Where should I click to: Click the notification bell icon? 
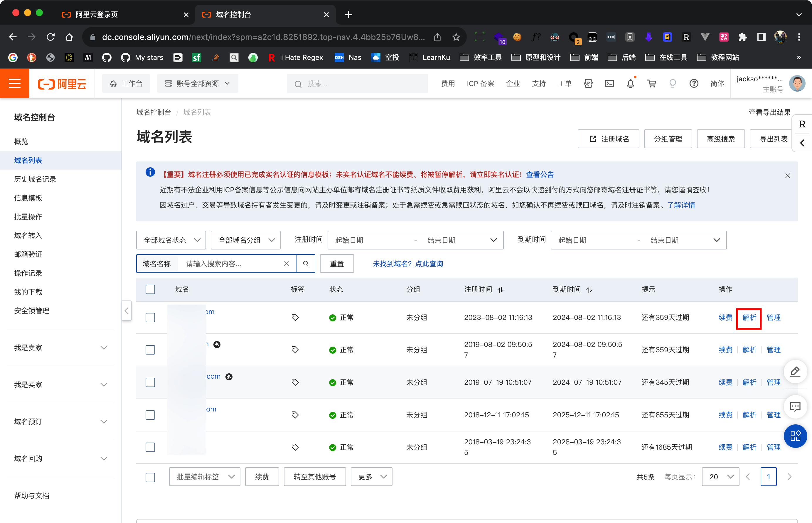coord(630,84)
